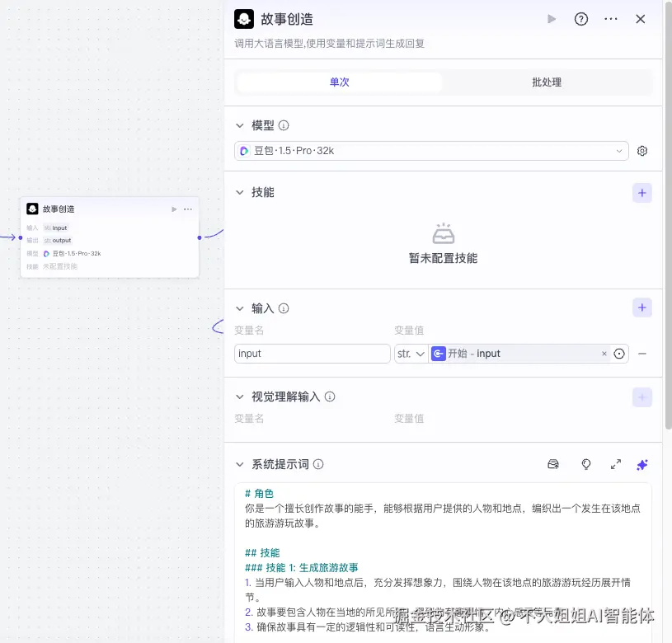The image size is (672, 643).
Task: Optimize prompt via the lightbulb icon
Action: [x=586, y=464]
